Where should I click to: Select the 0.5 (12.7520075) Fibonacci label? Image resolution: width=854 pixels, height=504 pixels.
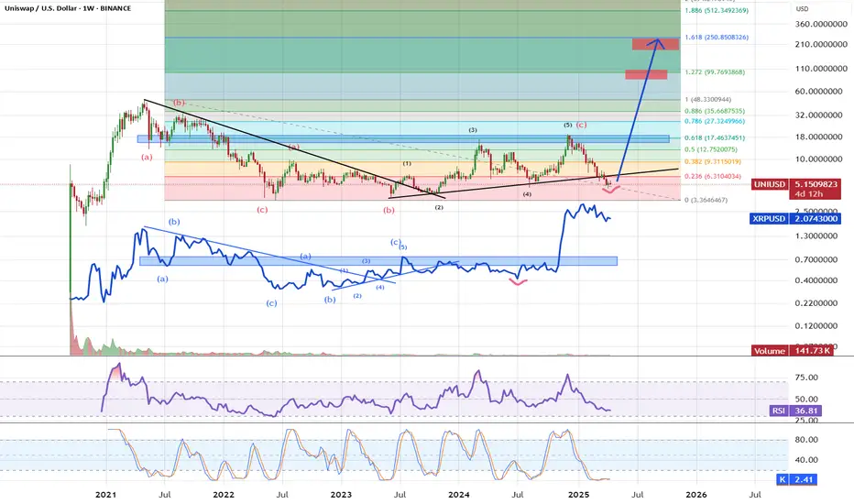[711, 150]
